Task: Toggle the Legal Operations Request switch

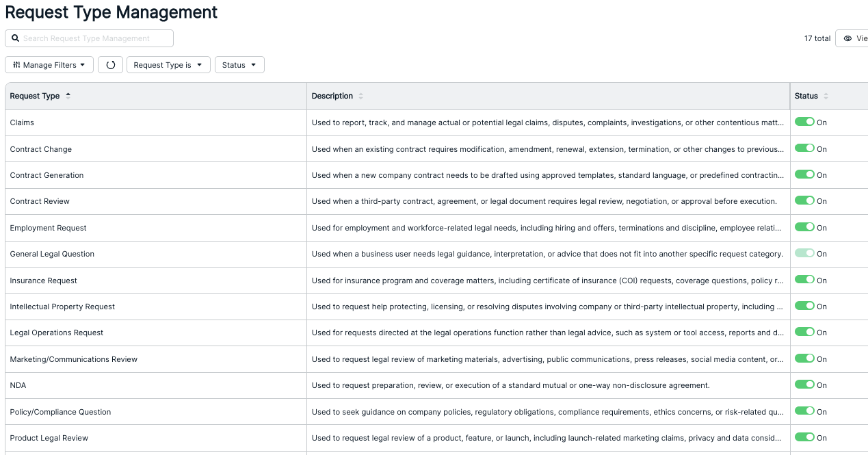Action: [x=804, y=332]
